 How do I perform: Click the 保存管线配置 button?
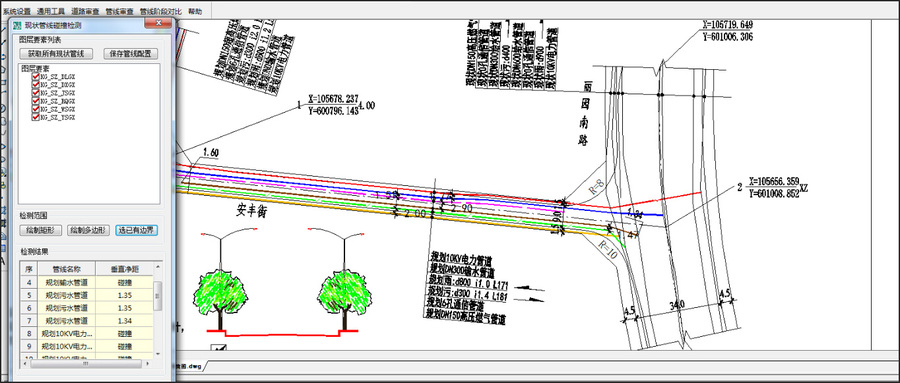click(130, 53)
